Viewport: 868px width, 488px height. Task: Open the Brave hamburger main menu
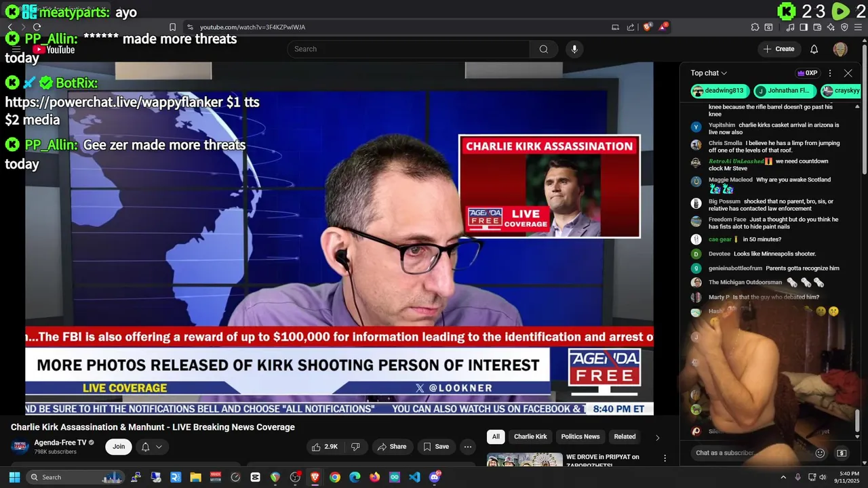(858, 27)
